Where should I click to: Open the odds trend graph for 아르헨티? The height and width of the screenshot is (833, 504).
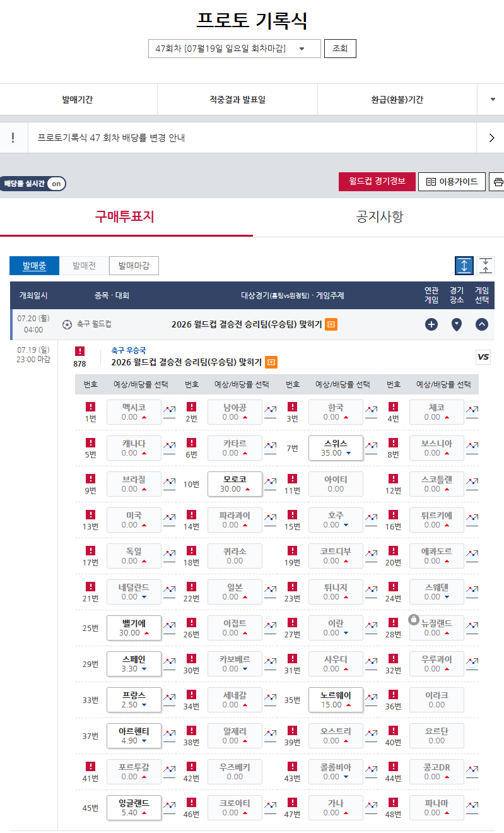[169, 736]
